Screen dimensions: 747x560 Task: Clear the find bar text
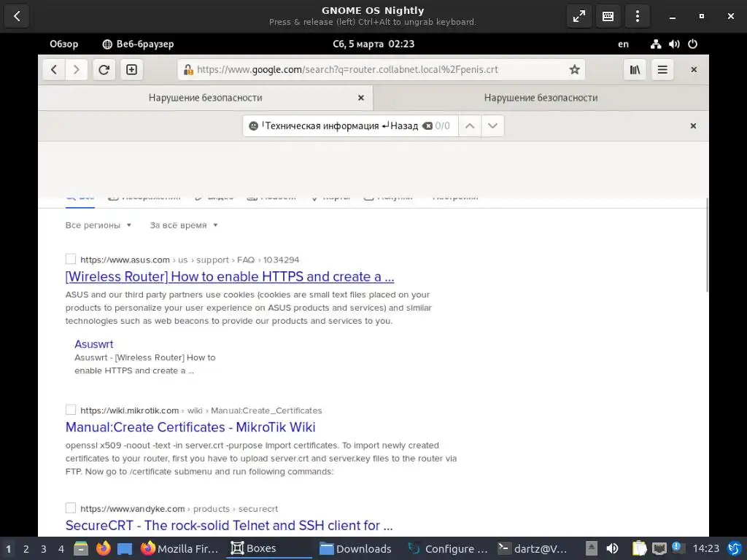427,125
